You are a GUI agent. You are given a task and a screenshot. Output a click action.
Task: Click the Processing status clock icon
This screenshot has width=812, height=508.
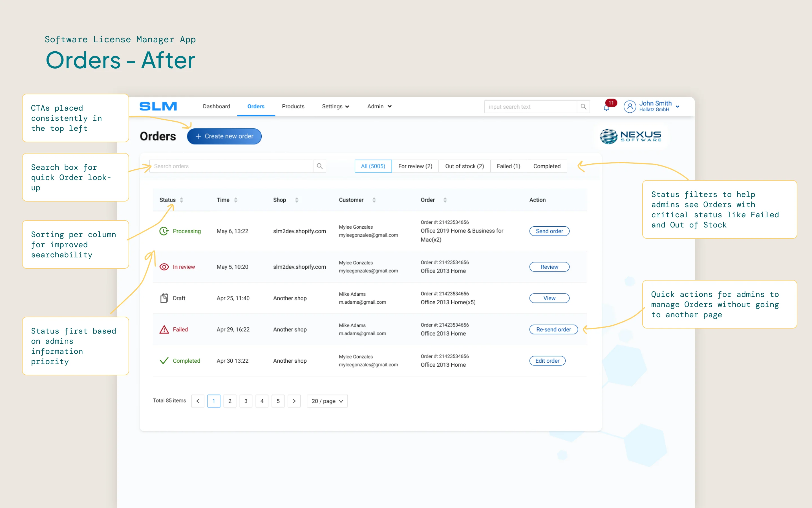(x=164, y=231)
